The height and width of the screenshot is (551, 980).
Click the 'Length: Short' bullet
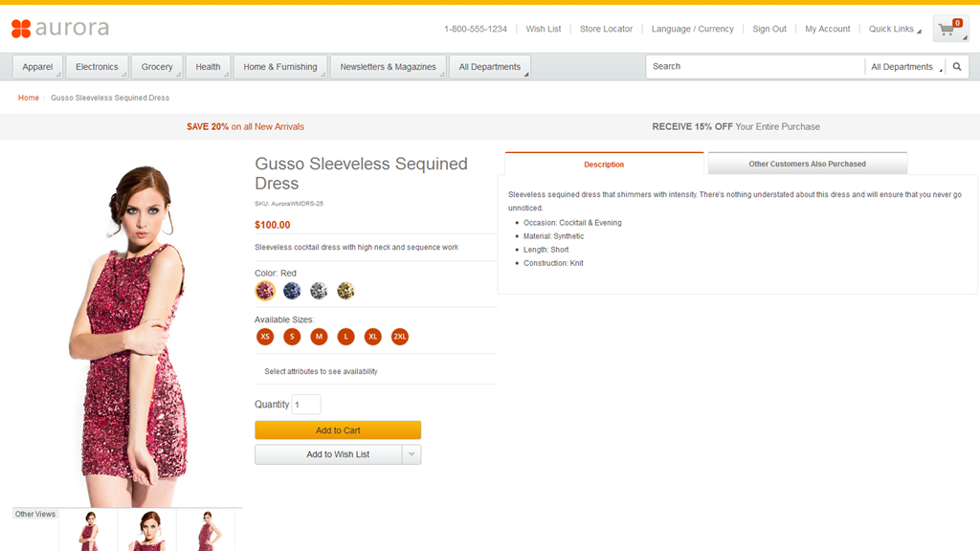click(546, 250)
